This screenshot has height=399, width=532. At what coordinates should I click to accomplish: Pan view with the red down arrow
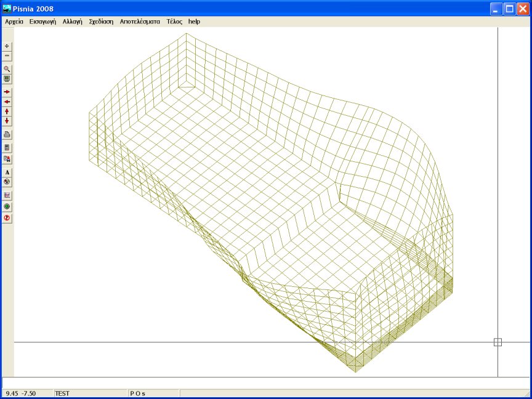pos(7,121)
